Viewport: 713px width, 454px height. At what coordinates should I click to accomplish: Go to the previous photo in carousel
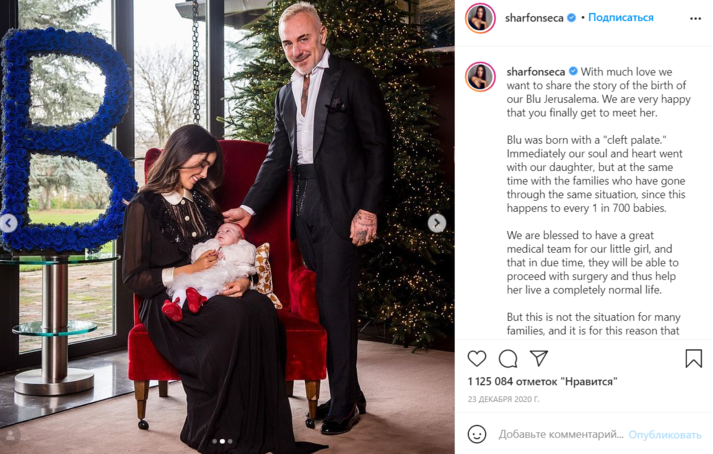[9, 223]
